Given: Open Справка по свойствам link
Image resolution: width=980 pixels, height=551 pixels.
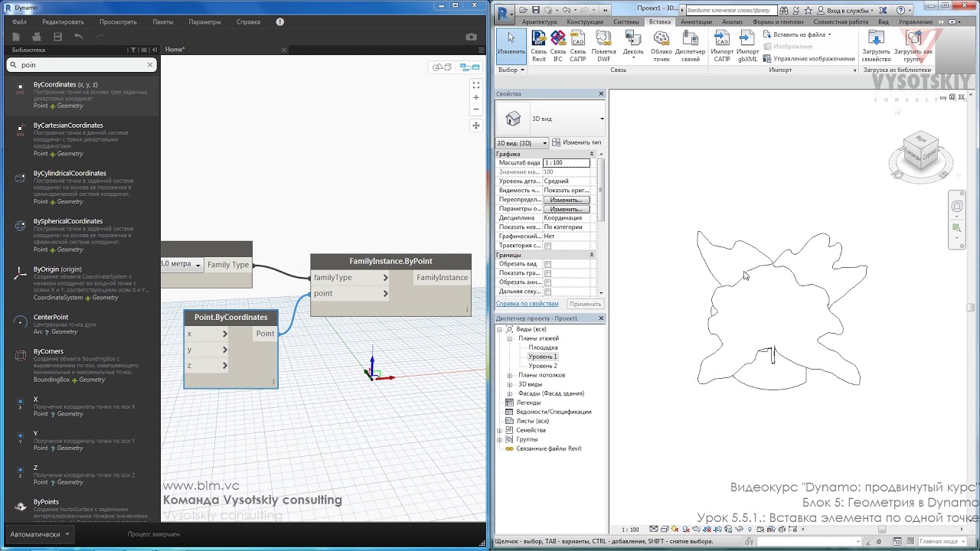Looking at the screenshot, I should click(527, 304).
